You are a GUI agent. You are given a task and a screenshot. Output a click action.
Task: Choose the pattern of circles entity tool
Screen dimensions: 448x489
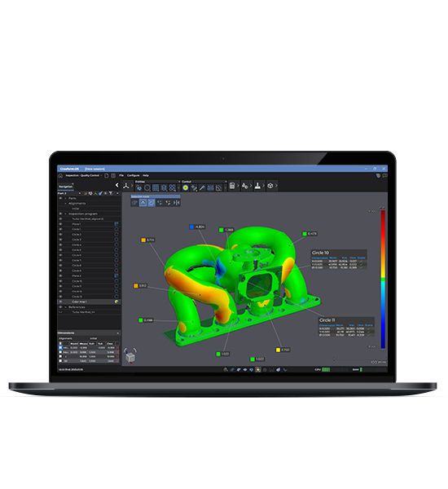coord(173,187)
